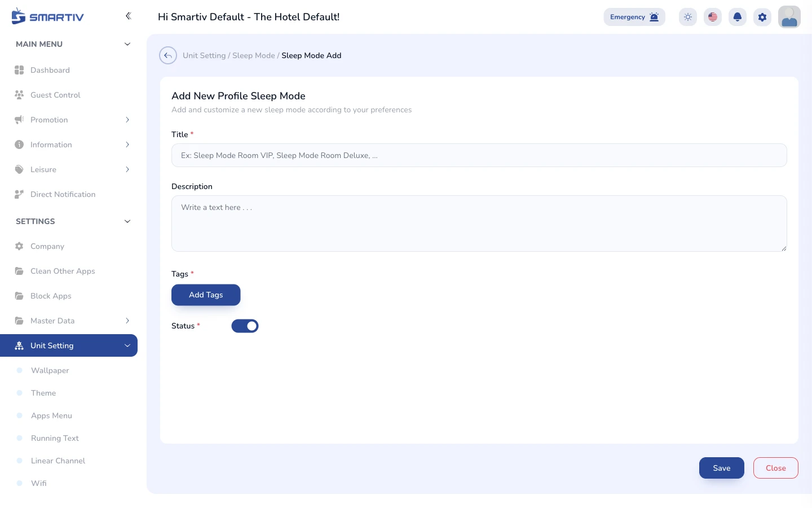This screenshot has height=508, width=812.
Task: Open language selector flag icon
Action: click(713, 17)
